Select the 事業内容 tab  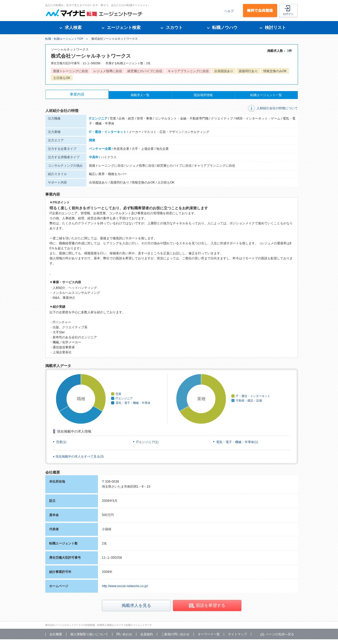click(x=77, y=94)
